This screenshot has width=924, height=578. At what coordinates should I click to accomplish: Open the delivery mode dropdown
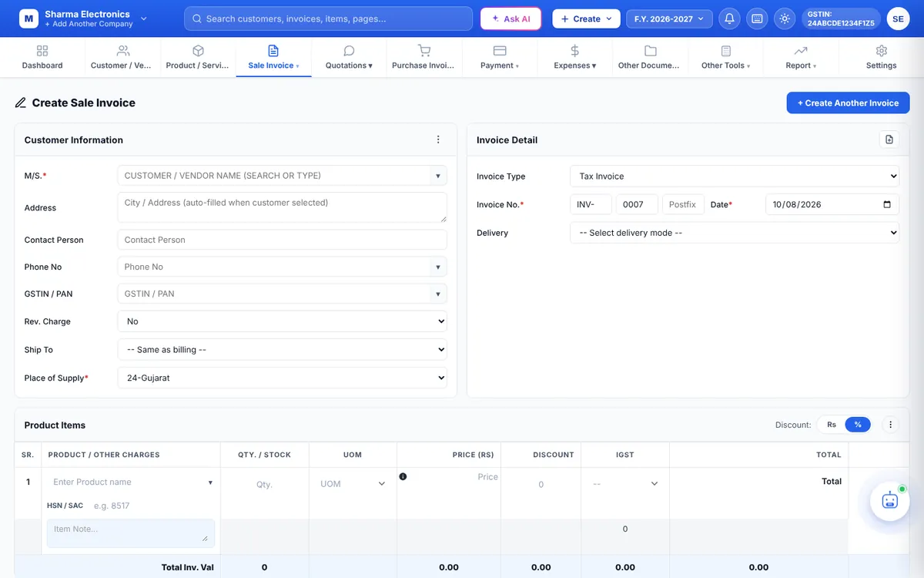coord(735,233)
